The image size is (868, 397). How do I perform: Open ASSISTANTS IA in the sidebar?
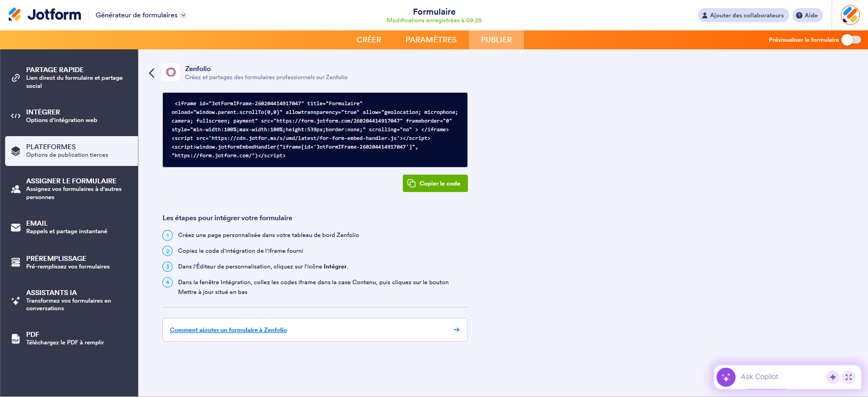[x=72, y=300]
